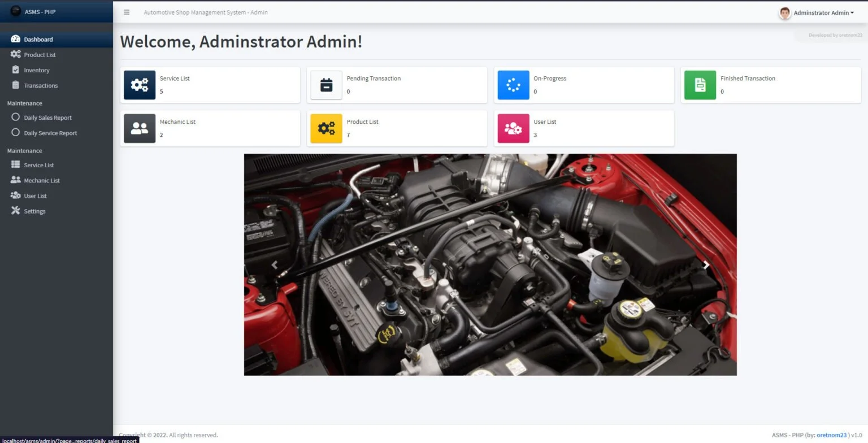The width and height of the screenshot is (868, 443).
Task: Click the oretnom23 link in the footer
Action: [x=831, y=435]
